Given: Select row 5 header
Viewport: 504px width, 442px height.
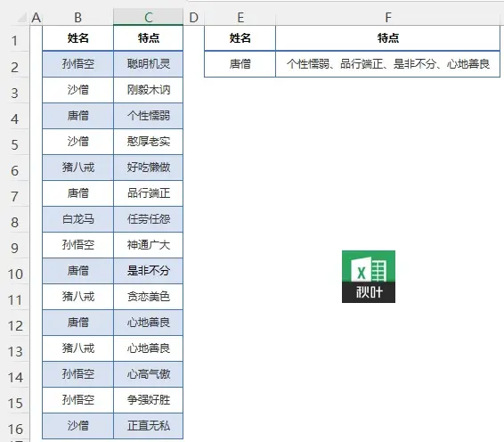Looking at the screenshot, I should (x=15, y=144).
